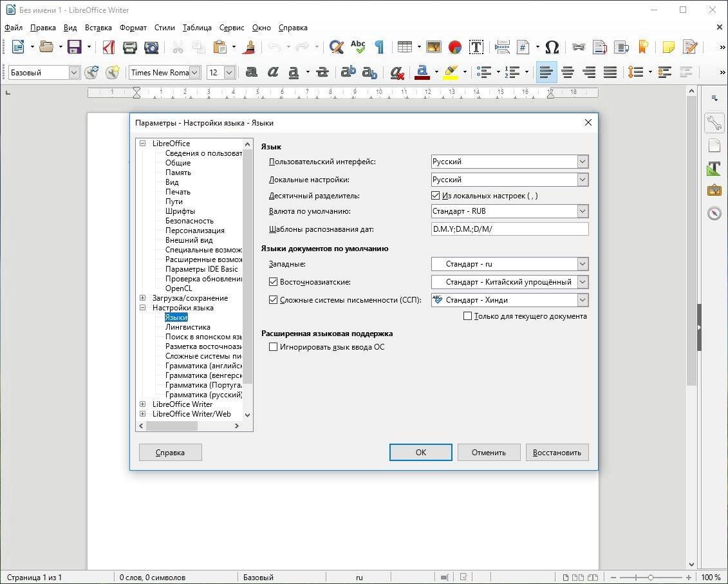Click the Superscript icon

click(348, 72)
